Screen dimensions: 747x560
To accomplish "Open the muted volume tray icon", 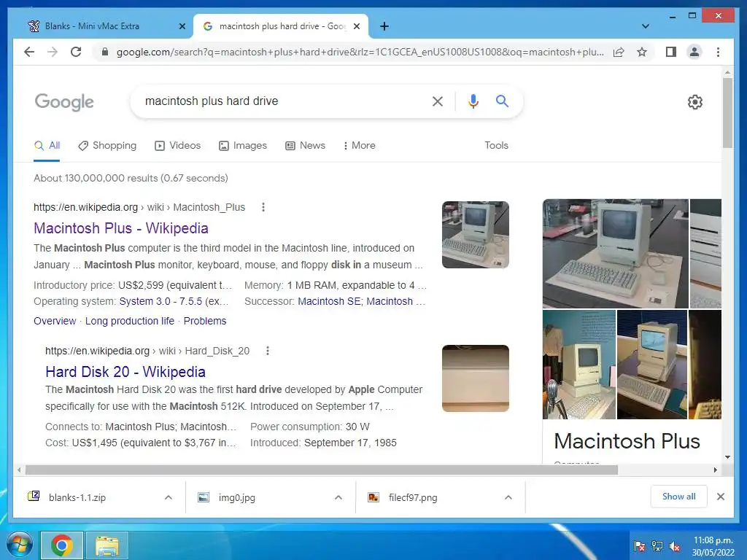I will click(675, 545).
